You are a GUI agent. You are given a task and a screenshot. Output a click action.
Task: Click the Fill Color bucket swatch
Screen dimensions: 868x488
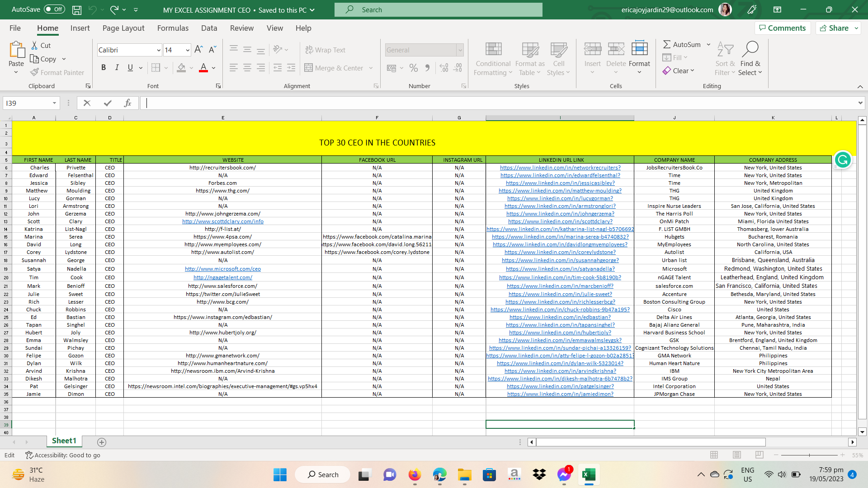[181, 68]
